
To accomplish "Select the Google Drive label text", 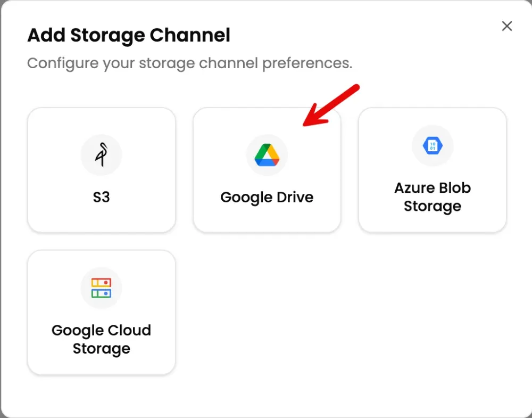I will coord(267,197).
